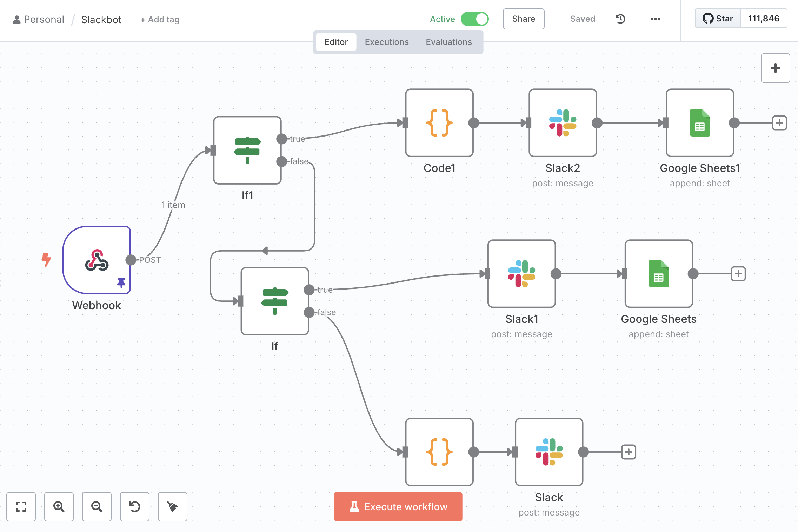Add node after bottom Slack output

coord(629,452)
